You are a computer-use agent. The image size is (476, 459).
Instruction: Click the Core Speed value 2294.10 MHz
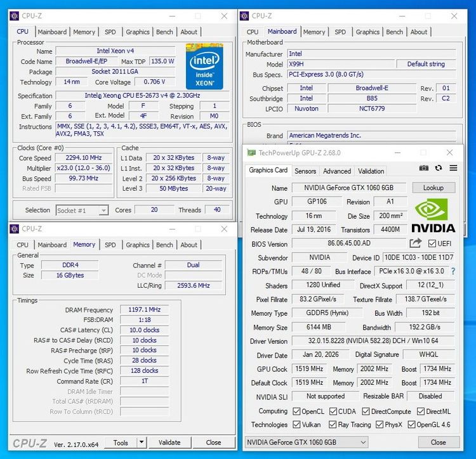click(84, 158)
